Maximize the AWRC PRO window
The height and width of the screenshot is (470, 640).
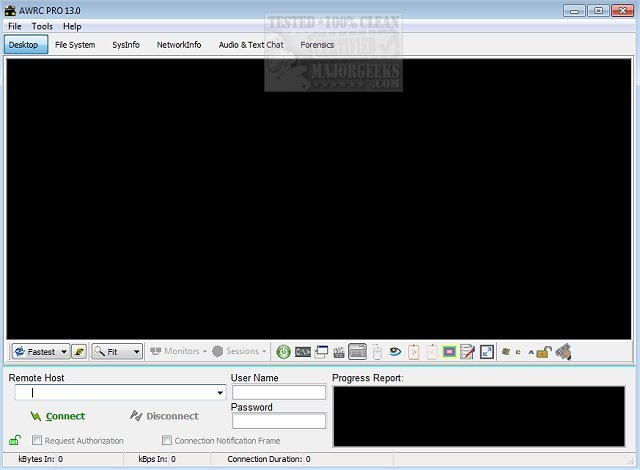tap(598, 11)
